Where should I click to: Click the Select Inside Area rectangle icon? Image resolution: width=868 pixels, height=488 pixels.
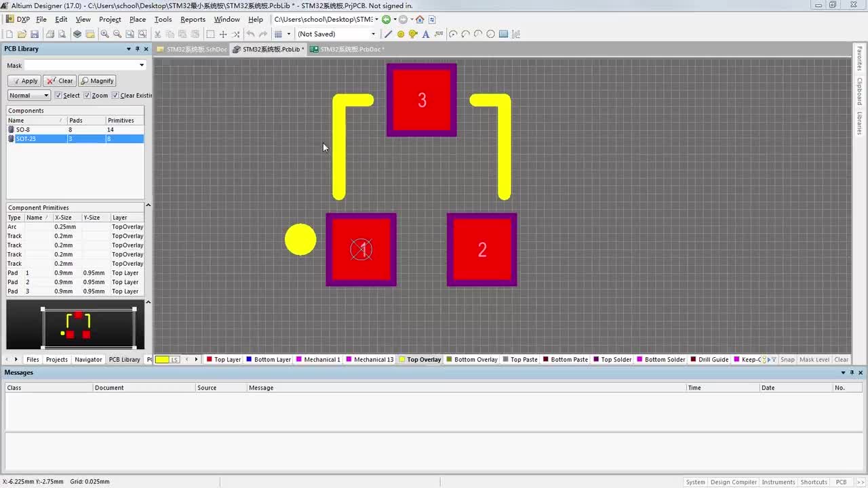coord(210,34)
